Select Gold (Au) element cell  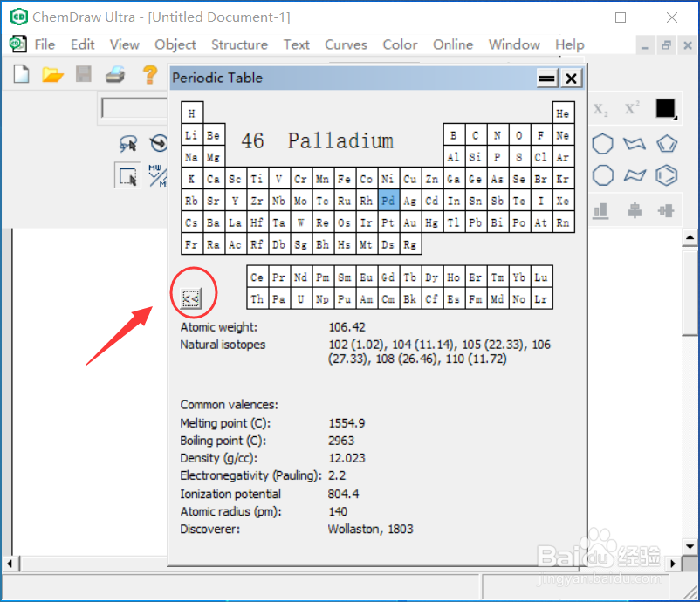click(x=410, y=222)
